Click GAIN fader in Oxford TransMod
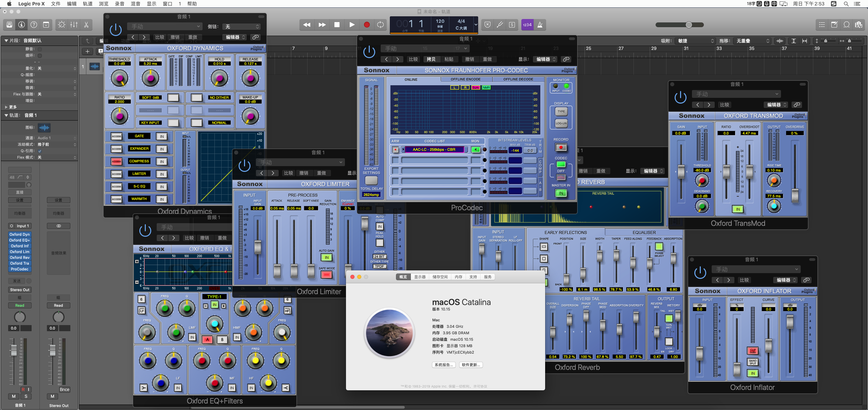Image resolution: width=868 pixels, height=410 pixels. point(681,172)
